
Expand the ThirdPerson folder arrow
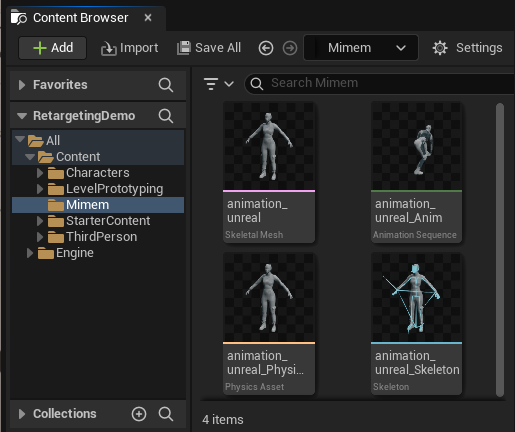point(40,237)
